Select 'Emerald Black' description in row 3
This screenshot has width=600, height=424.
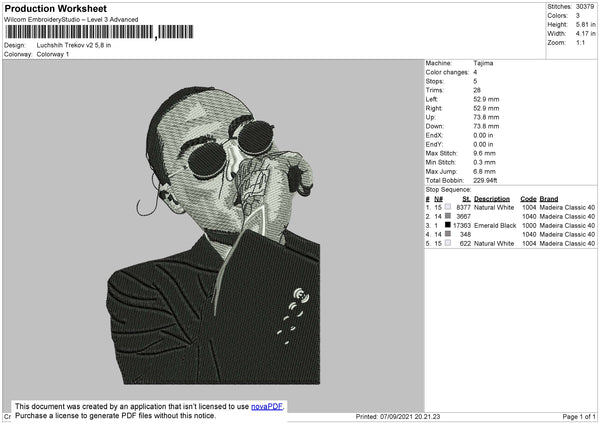495,225
